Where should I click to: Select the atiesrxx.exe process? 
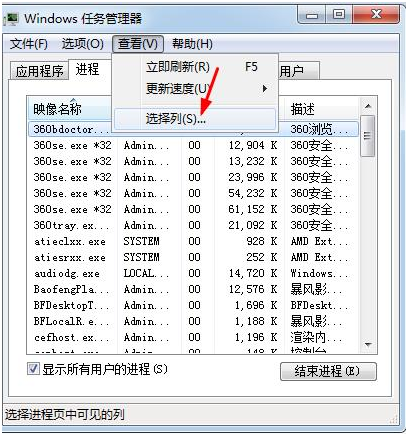pyautogui.click(x=193, y=257)
